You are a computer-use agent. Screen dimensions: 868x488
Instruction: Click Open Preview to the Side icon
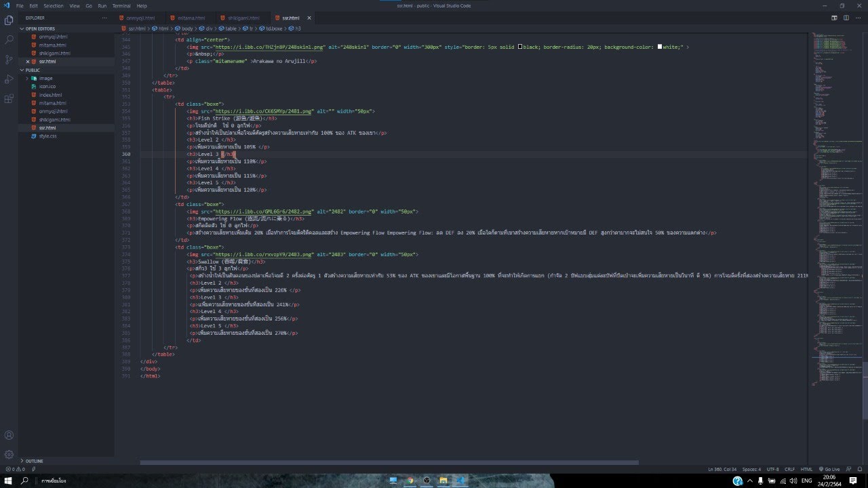[835, 18]
